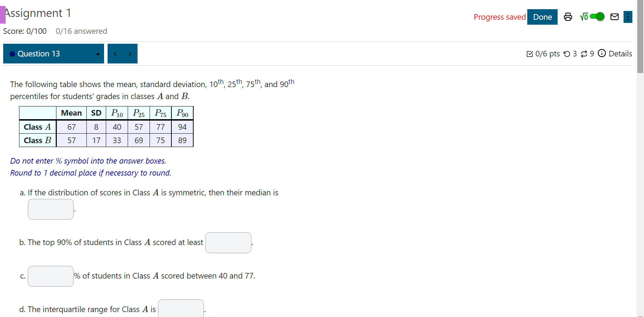Click the retry attempts icon showing 3
The image size is (644, 317).
point(568,54)
